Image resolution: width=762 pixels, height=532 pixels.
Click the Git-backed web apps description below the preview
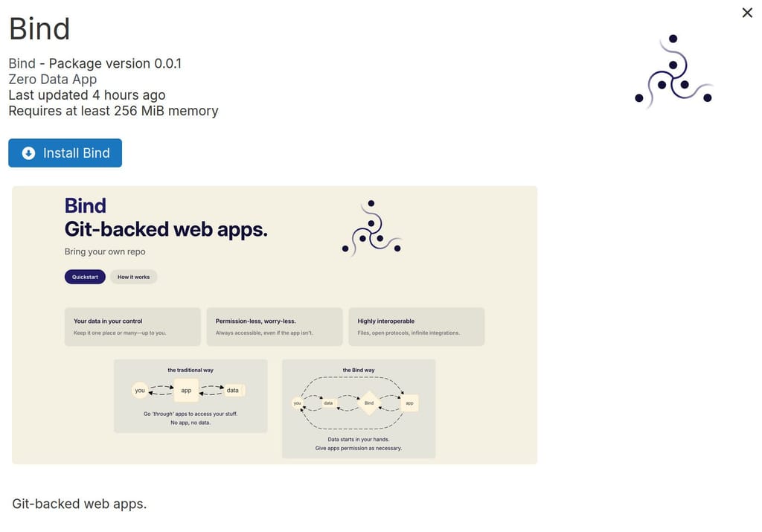tap(80, 504)
